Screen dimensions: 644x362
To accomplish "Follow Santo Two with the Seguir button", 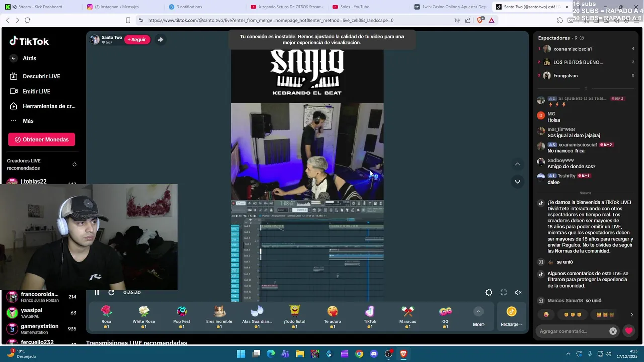I will [137, 40].
